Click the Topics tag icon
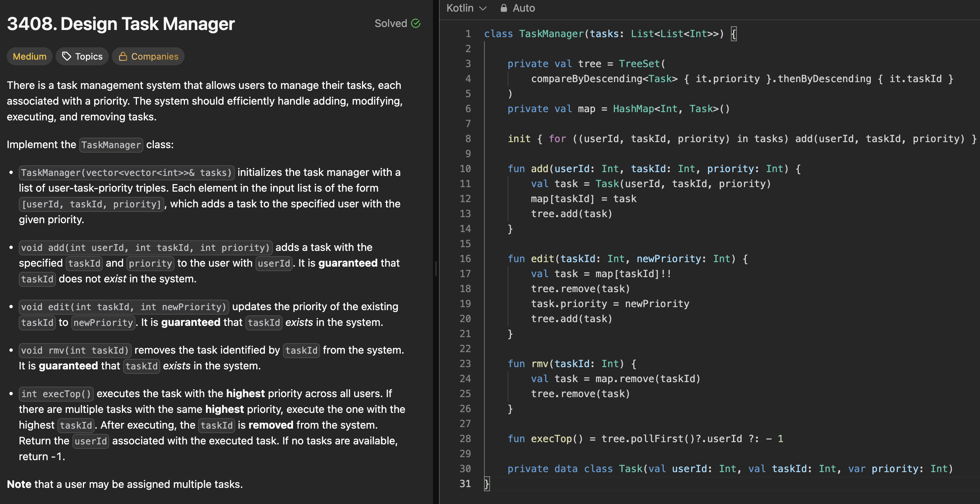This screenshot has height=504, width=980. click(66, 56)
